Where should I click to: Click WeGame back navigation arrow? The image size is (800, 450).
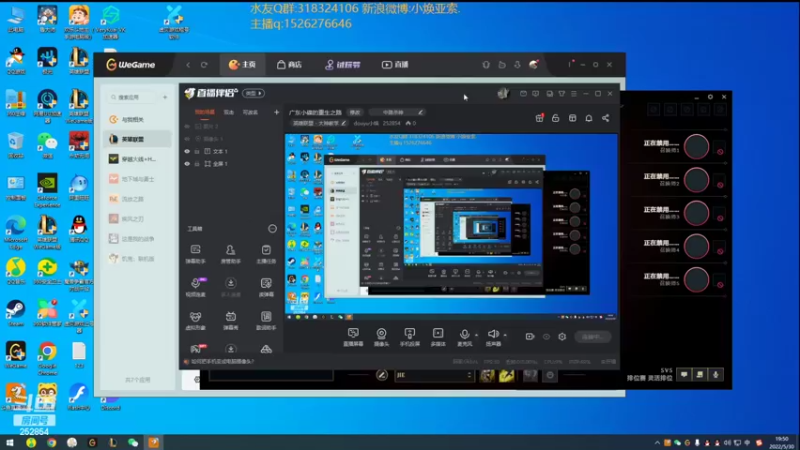[x=188, y=65]
